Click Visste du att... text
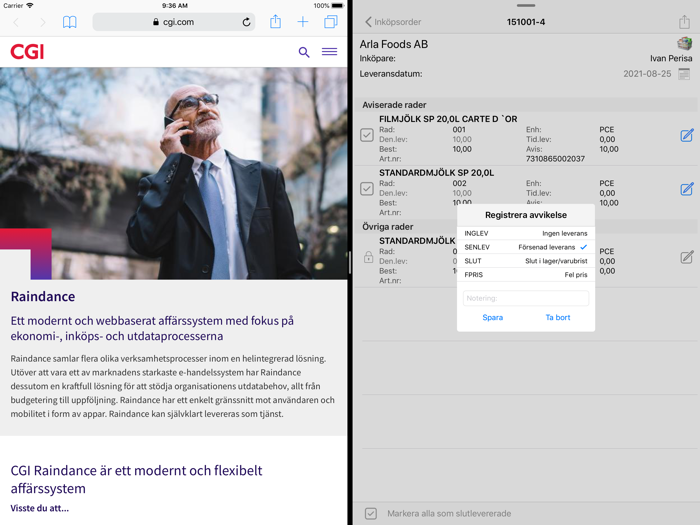Viewport: 700px width, 525px height. tap(40, 508)
